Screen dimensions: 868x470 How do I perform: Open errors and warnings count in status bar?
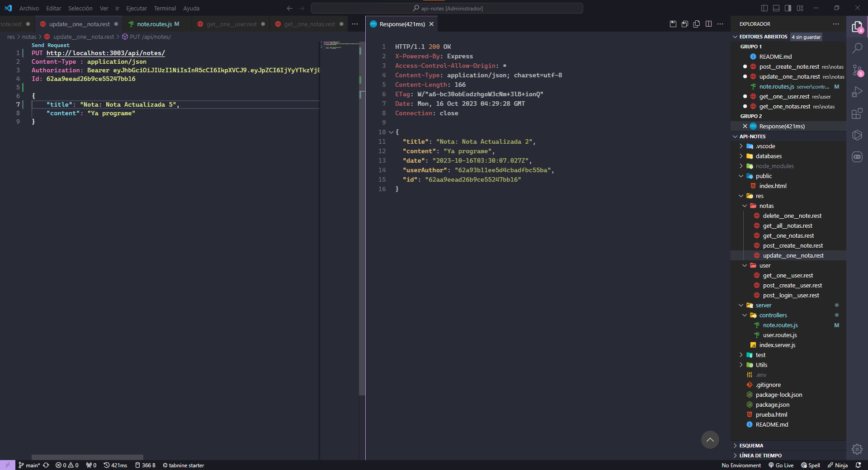tap(67, 465)
